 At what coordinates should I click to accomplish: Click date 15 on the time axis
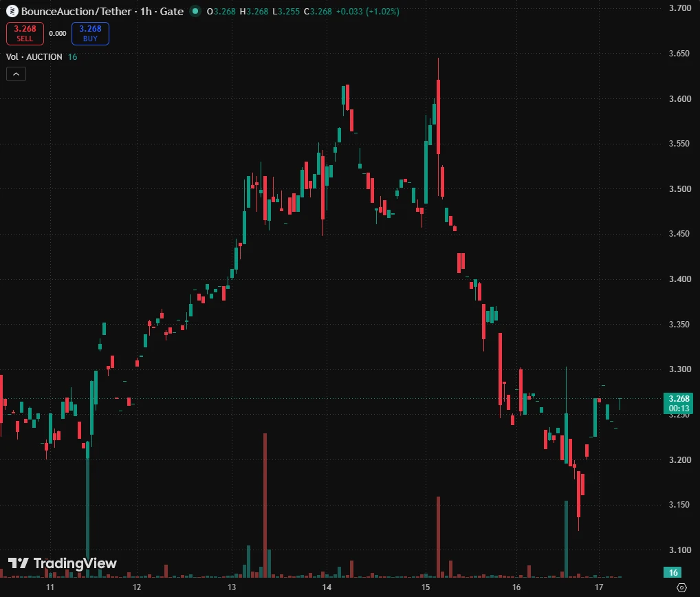(426, 587)
